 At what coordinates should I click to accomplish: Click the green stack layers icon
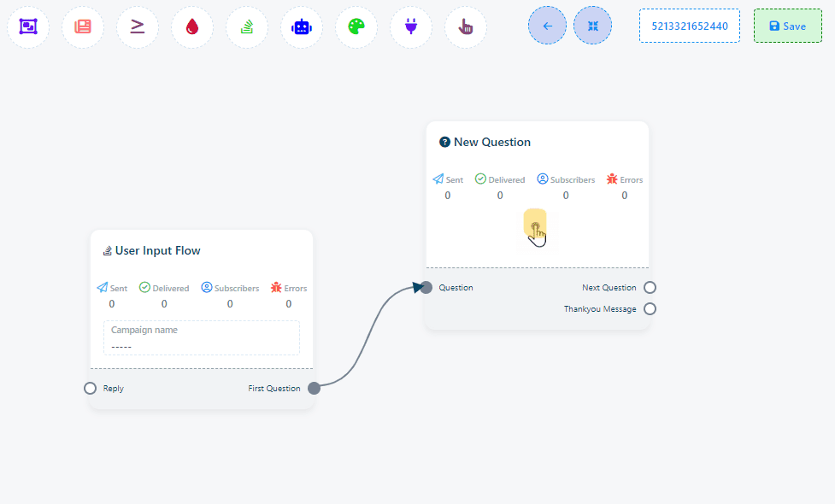coord(247,26)
